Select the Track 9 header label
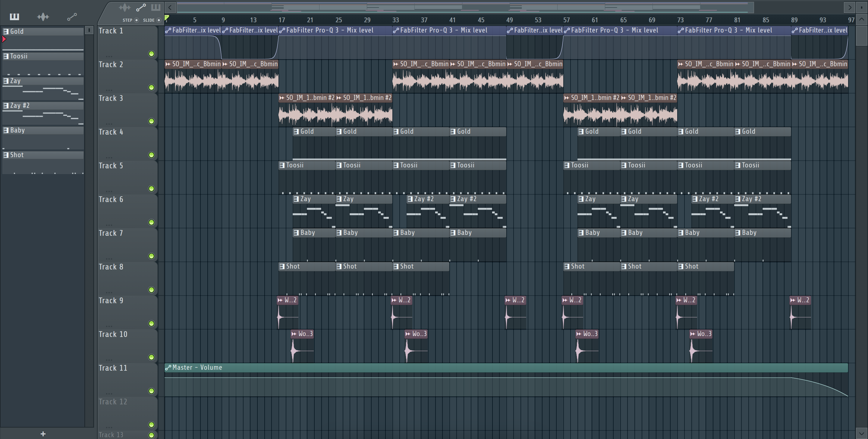 click(x=111, y=300)
